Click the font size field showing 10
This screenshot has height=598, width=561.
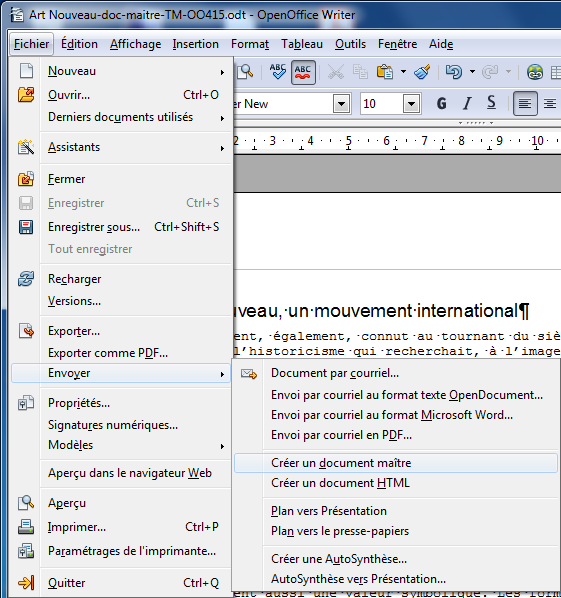pos(381,104)
